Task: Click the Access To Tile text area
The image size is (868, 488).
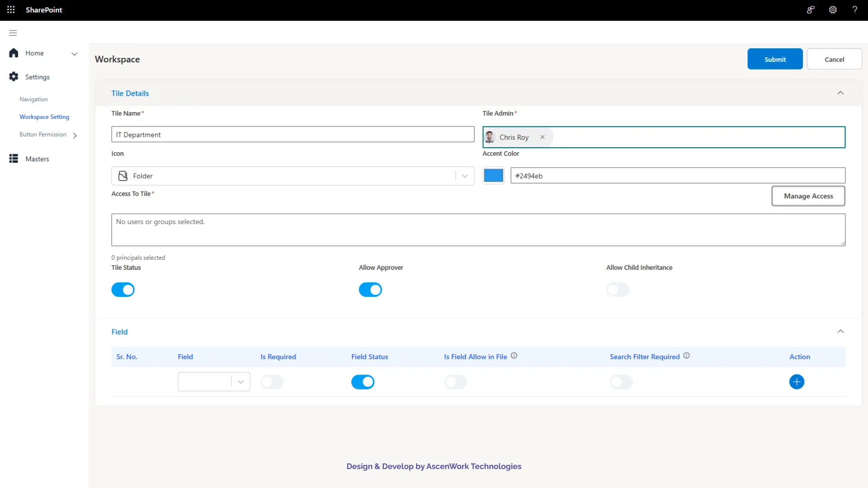Action: 478,230
